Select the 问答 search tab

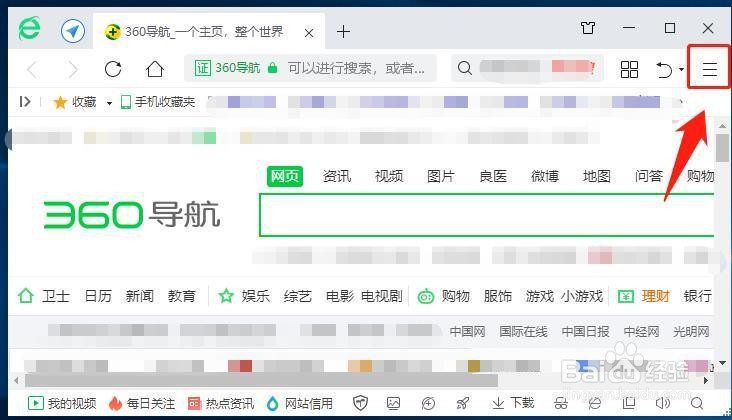(x=648, y=176)
